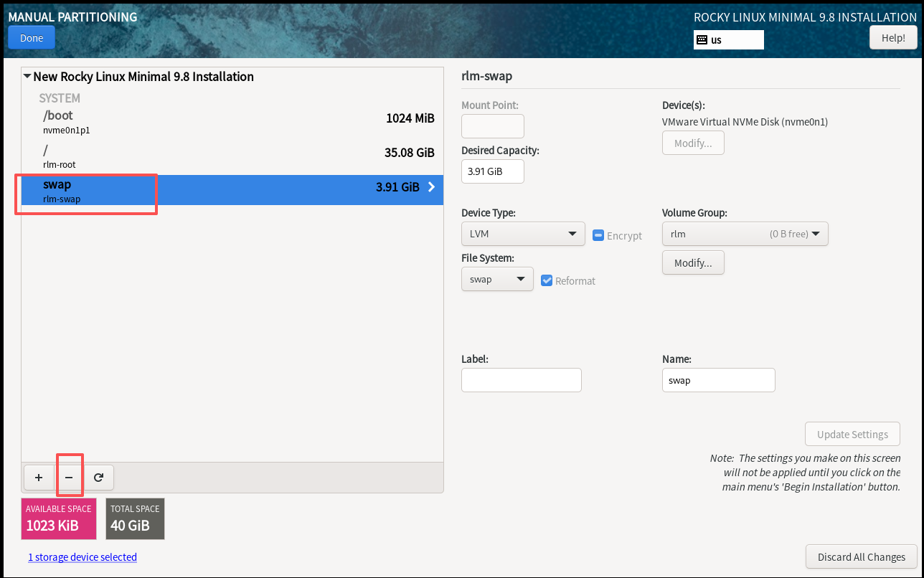Image resolution: width=924 pixels, height=578 pixels.
Task: Click Modify under Volume Group
Action: click(693, 262)
